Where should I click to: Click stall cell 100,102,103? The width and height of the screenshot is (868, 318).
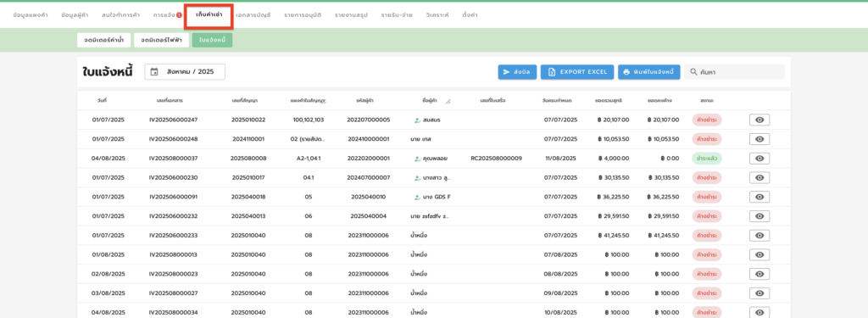(309, 120)
